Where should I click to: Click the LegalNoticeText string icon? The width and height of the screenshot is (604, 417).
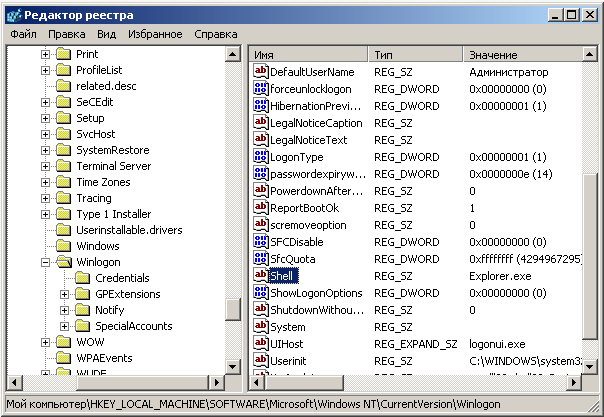[260, 139]
